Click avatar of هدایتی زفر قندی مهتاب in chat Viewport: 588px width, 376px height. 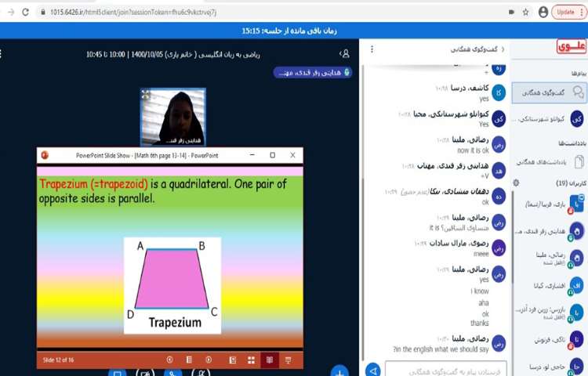499,171
